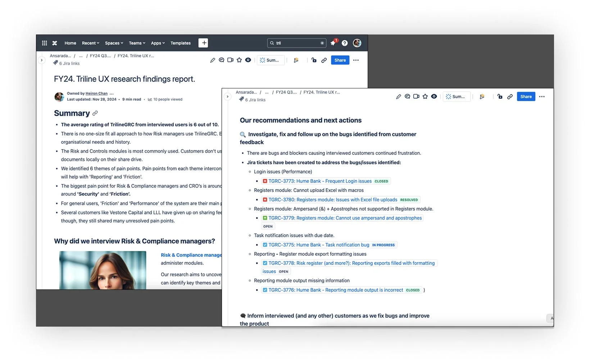This screenshot has width=590, height=364.
Task: Open the Teams dropdown menu
Action: point(137,43)
